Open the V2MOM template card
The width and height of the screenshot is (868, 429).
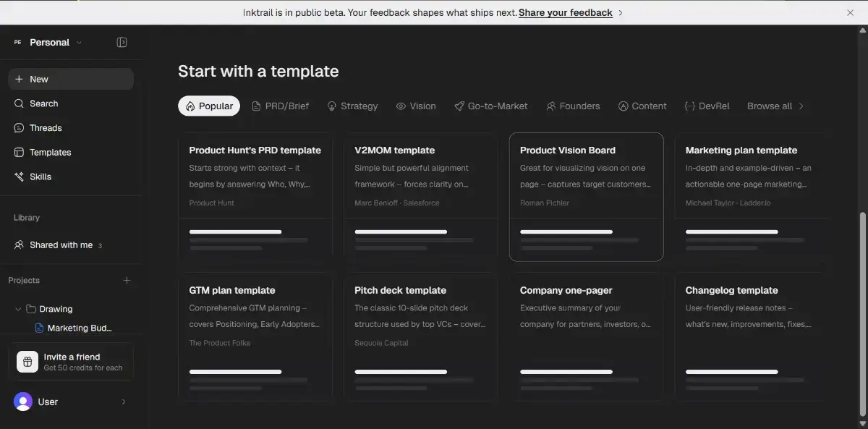point(421,197)
